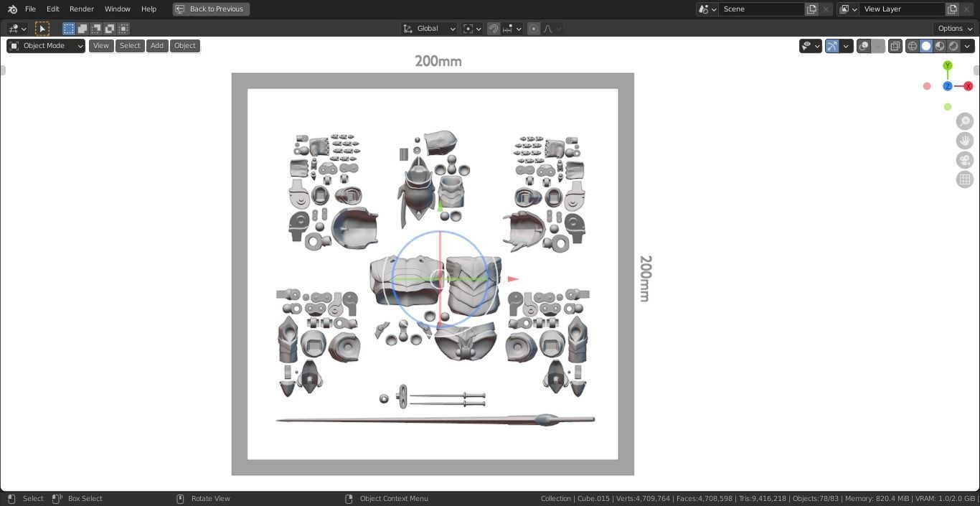Click the red X-axis move gizmo arrow
Image resolution: width=980 pixels, height=506 pixels.
(x=513, y=279)
